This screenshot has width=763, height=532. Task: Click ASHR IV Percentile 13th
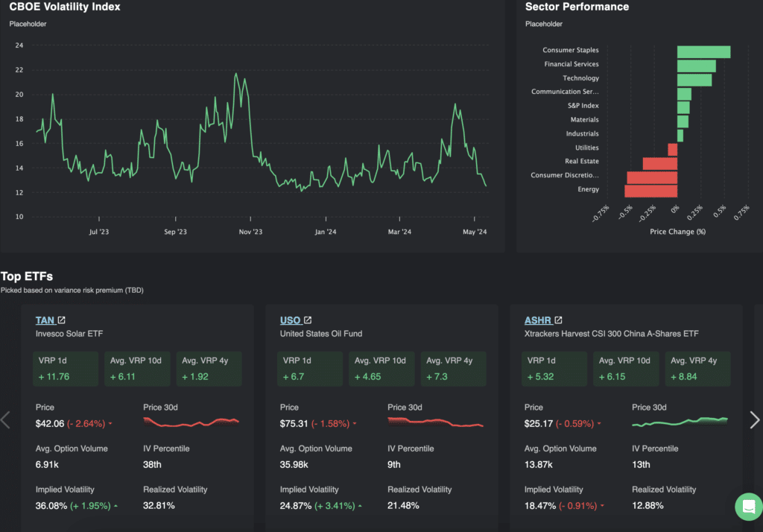[641, 464]
